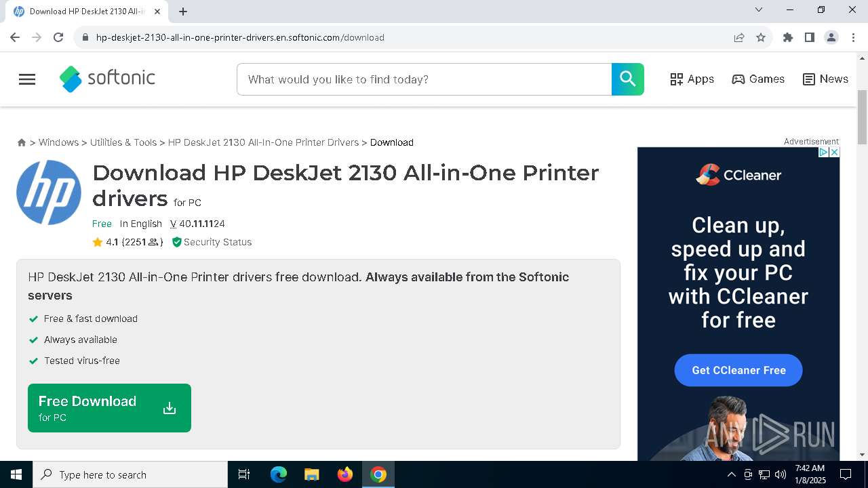Open HP DeskJet 2130 drivers breadcrumb link
Screen dimensions: 868x488
click(x=263, y=142)
